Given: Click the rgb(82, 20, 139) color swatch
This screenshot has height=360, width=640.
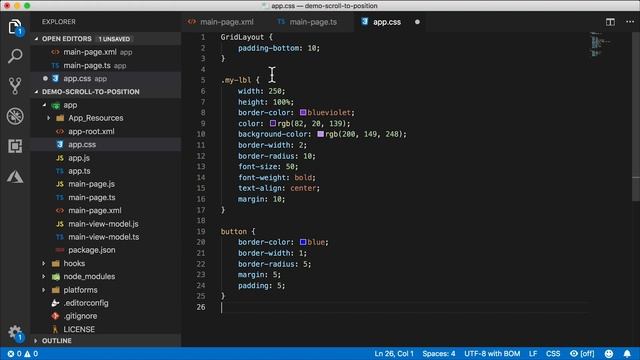Looking at the screenshot, I should [273, 123].
